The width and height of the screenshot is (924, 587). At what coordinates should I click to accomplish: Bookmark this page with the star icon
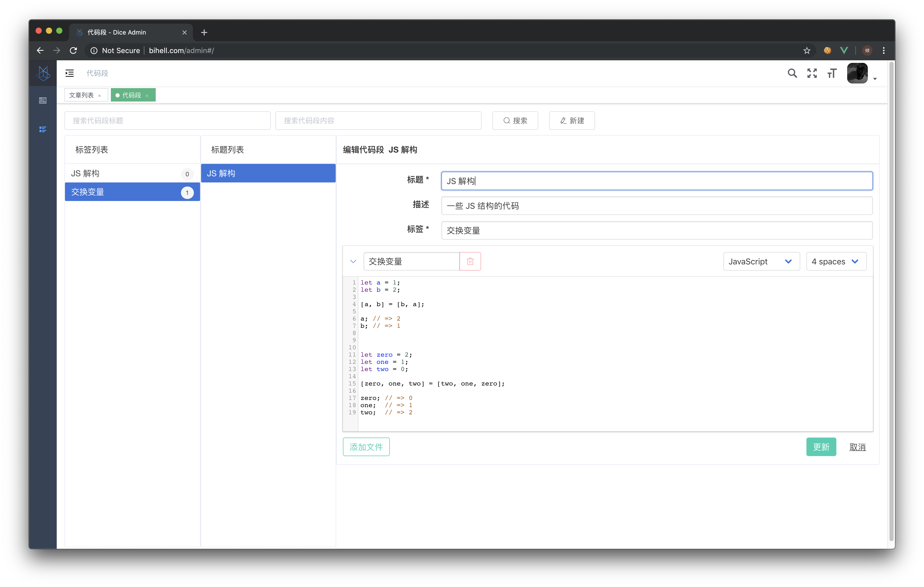click(x=807, y=51)
